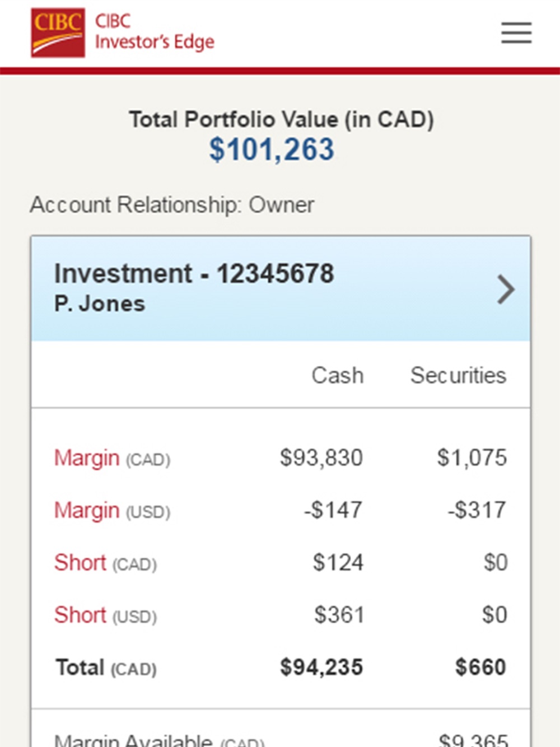Viewport: 560px width, 747px height.
Task: Click Margin CAD cash value $93,830
Action: click(x=321, y=457)
